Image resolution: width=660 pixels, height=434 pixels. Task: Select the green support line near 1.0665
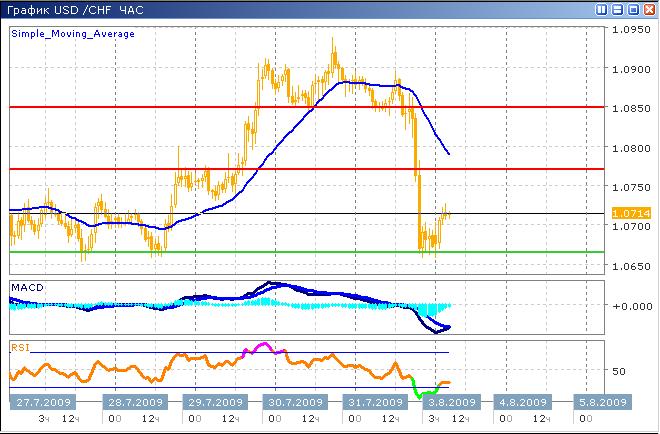point(307,252)
